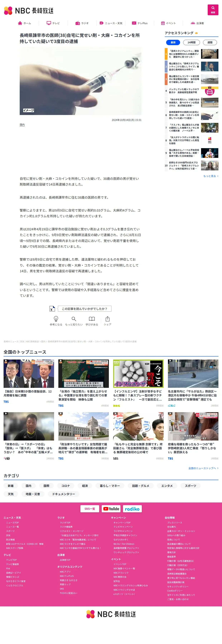Click the main article syringe image
Screen dimensions: 222x644
coord(80,81)
